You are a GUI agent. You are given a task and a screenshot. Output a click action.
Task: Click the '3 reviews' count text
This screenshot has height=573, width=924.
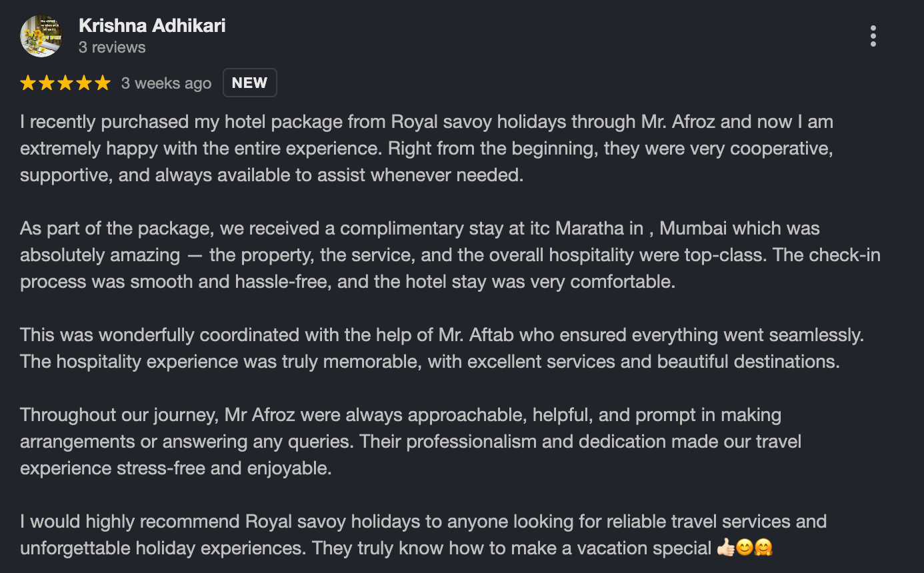(x=112, y=48)
